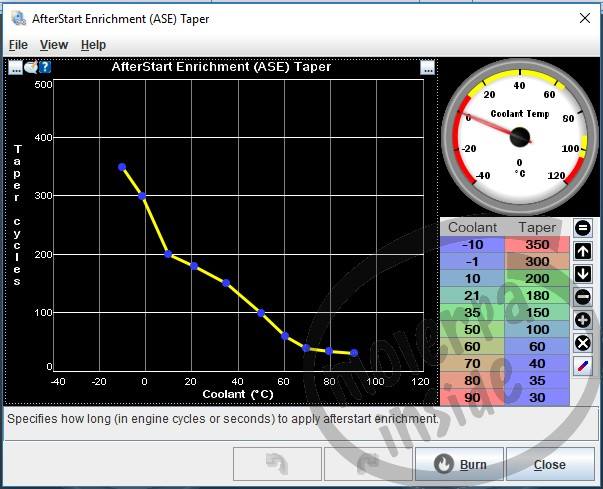Click the set-equal (=) table icon
Screen dimensions: 603x489
click(583, 228)
